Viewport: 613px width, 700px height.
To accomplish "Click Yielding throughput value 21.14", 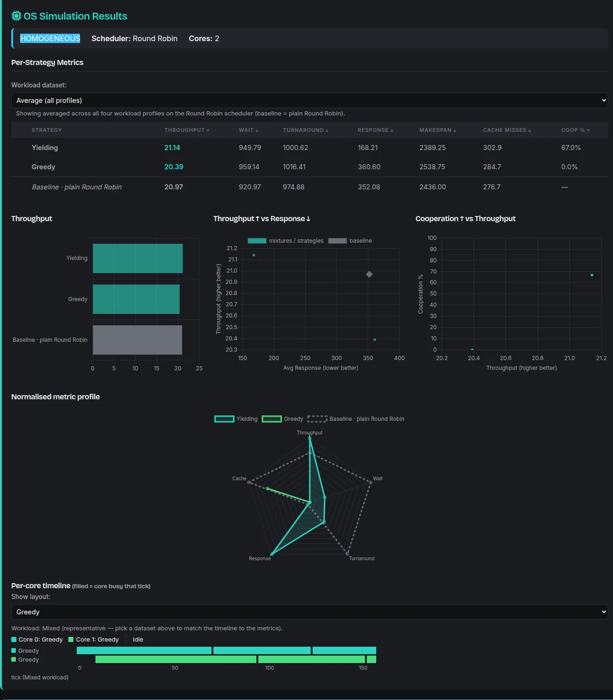I will (172, 148).
